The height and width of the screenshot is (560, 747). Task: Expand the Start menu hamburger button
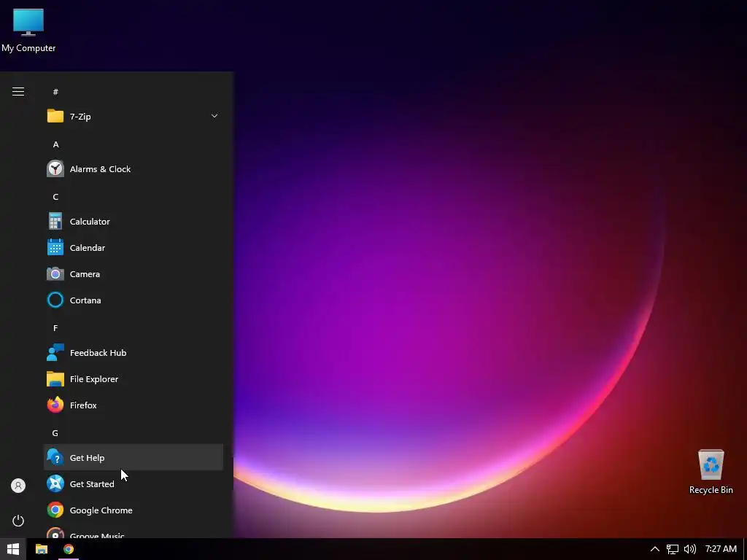pos(18,91)
